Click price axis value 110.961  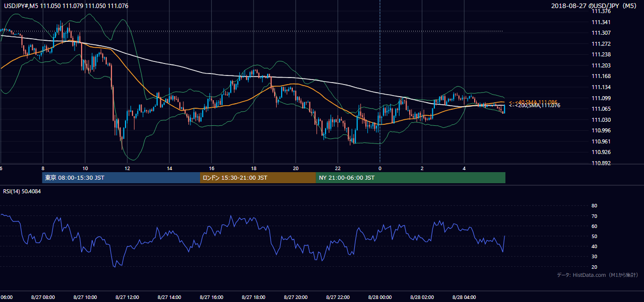(602, 141)
